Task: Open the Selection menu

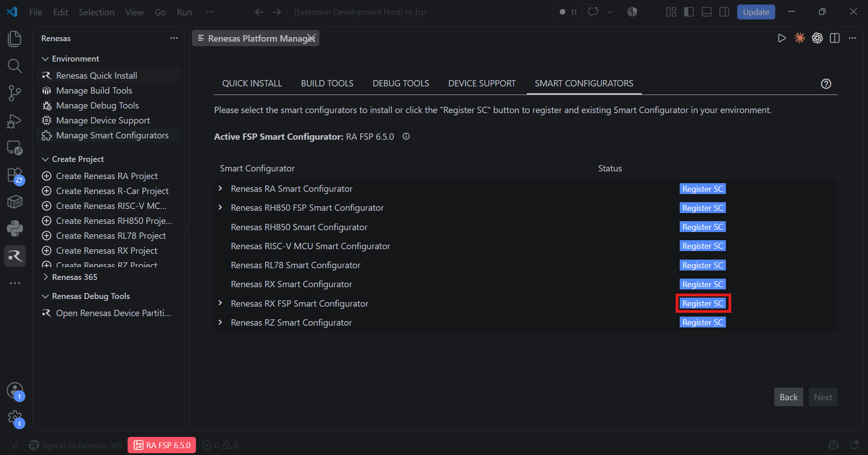Action: (x=96, y=12)
